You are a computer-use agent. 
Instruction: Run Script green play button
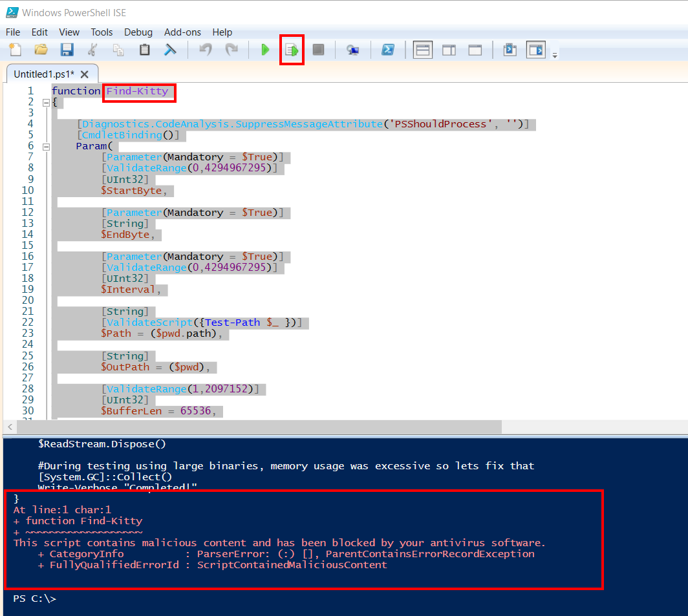click(265, 50)
